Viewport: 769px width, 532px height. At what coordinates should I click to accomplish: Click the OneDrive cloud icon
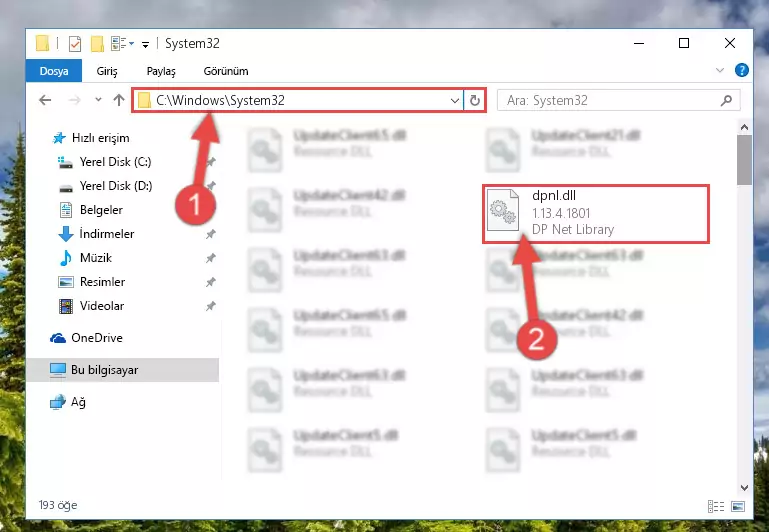(58, 338)
